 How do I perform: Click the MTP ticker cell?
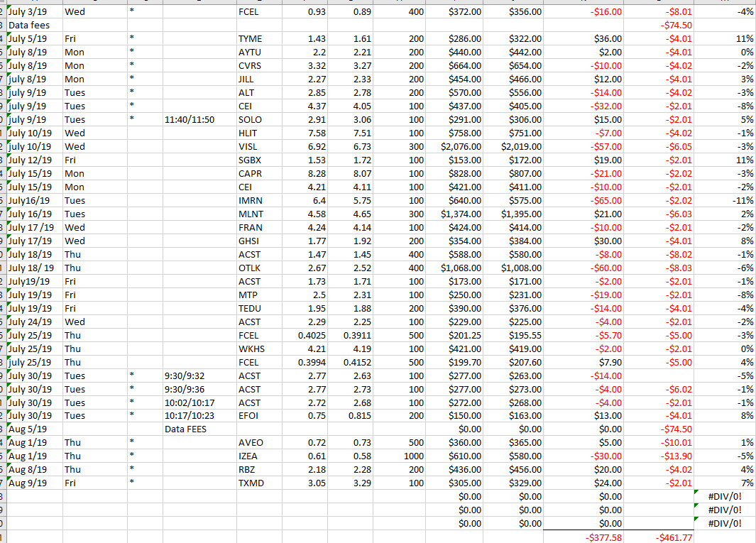[x=259, y=295]
